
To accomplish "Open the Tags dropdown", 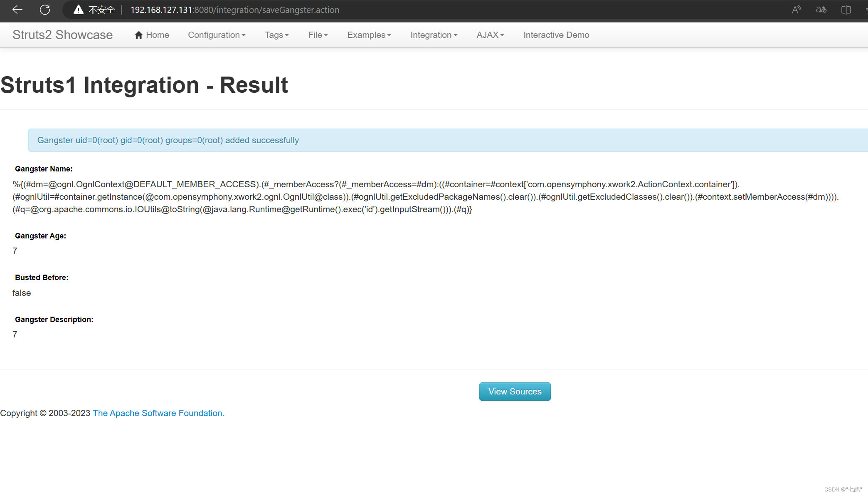I will pos(276,35).
